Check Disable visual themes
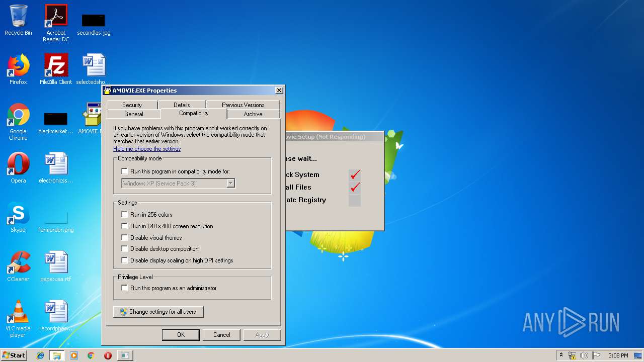This screenshot has width=644, height=362. click(125, 238)
